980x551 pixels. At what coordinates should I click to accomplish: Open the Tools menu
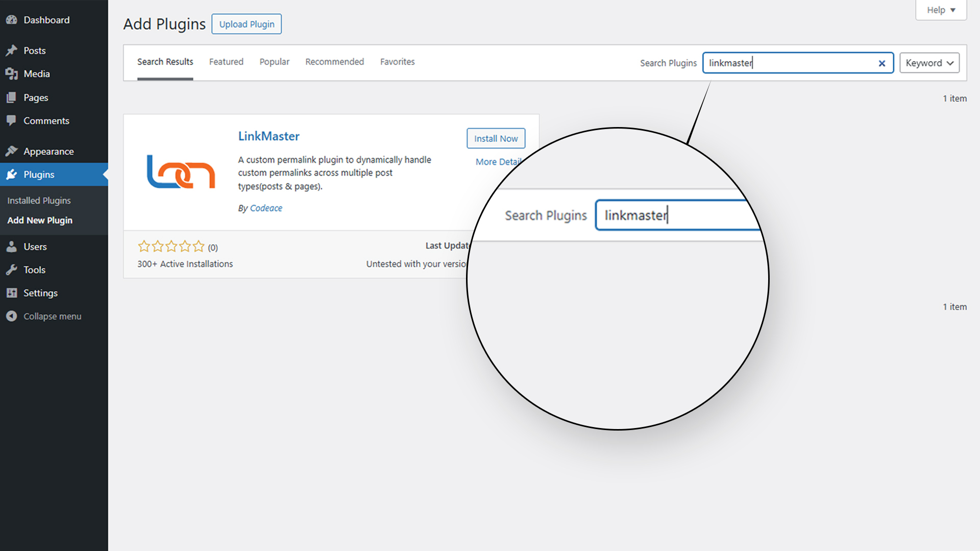click(x=54, y=270)
